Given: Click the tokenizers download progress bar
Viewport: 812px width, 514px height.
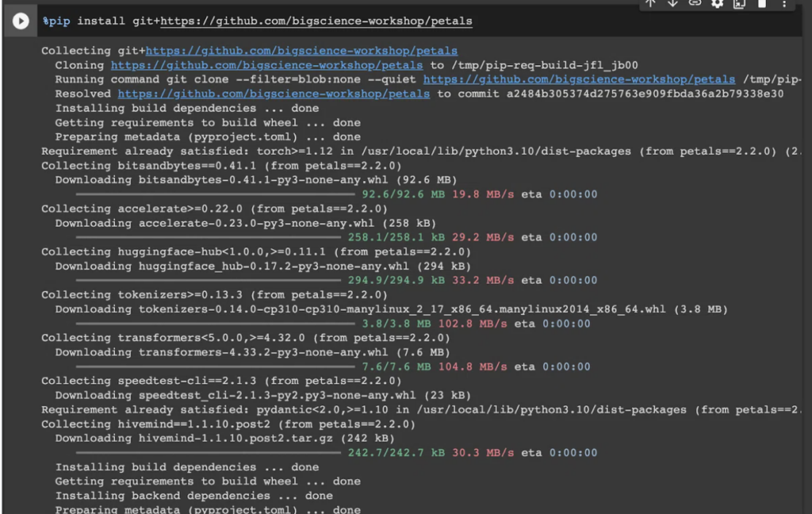Looking at the screenshot, I should click(x=216, y=324).
